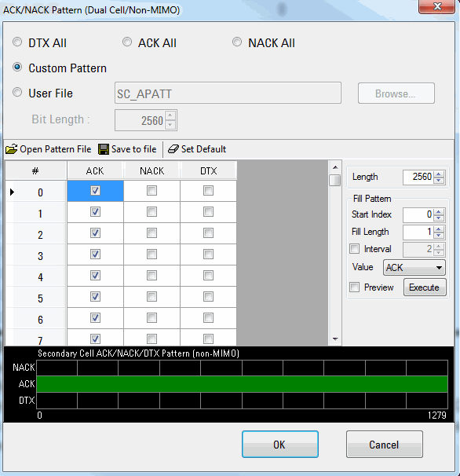Click the Cancel button
Viewport: 460px width, 476px height.
(x=384, y=444)
